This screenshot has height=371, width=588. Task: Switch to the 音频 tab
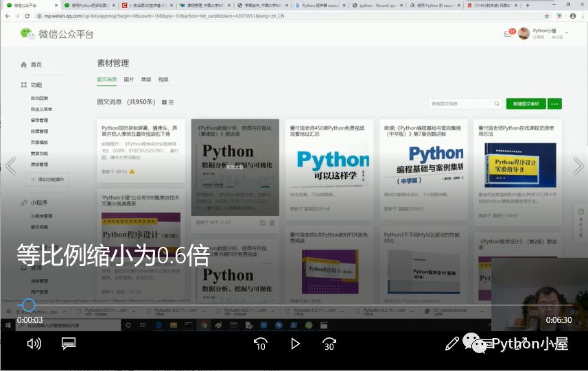(146, 80)
